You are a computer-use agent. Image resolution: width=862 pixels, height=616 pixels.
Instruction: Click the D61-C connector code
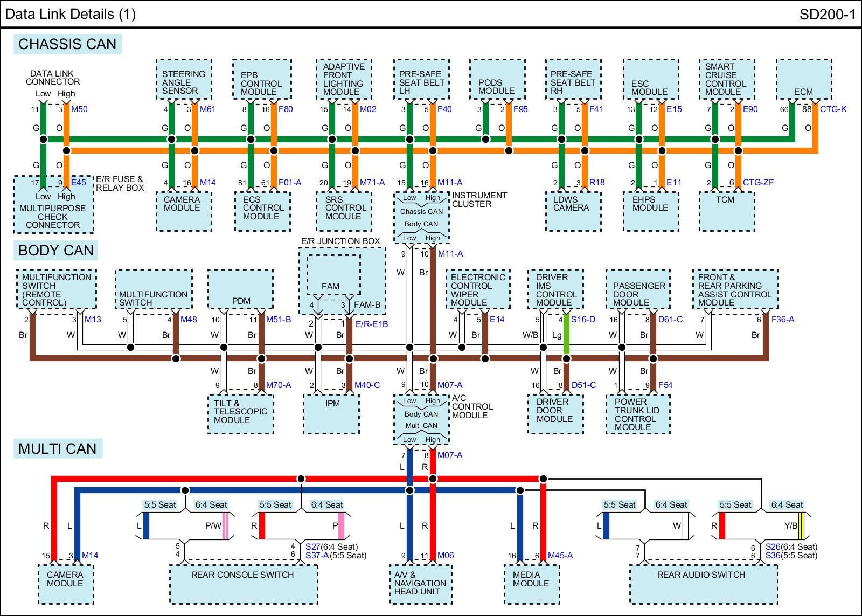670,320
